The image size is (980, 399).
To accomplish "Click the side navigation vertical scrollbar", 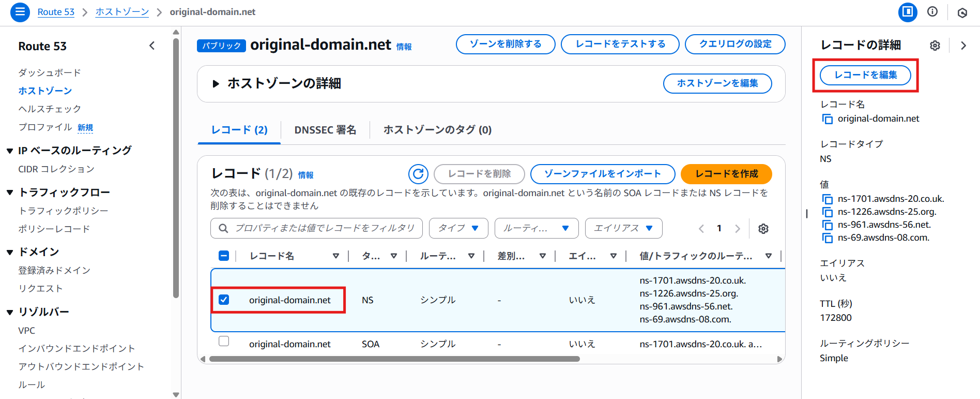I will tap(176, 168).
